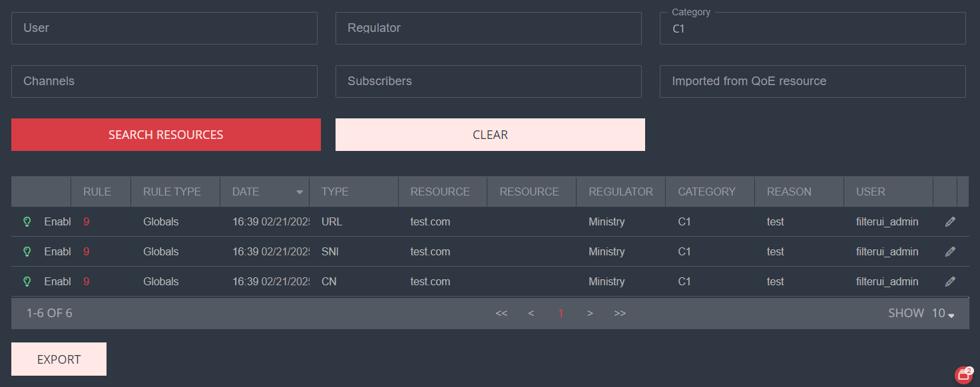The image size is (980, 387).
Task: Click the edit pencil in the CN row
Action: pos(950,282)
